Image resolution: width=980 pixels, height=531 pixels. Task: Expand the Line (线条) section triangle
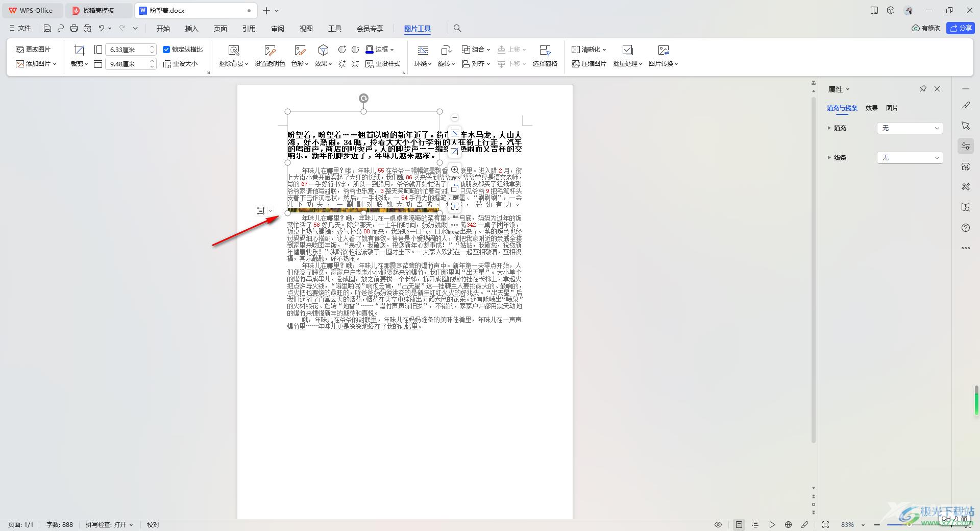pyautogui.click(x=829, y=158)
